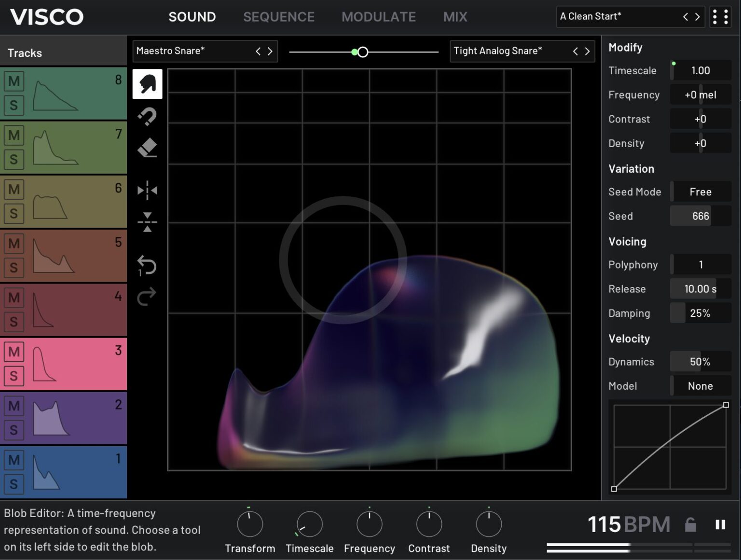Image resolution: width=741 pixels, height=560 pixels.
Task: Click the Seed value field 666
Action: coord(700,216)
